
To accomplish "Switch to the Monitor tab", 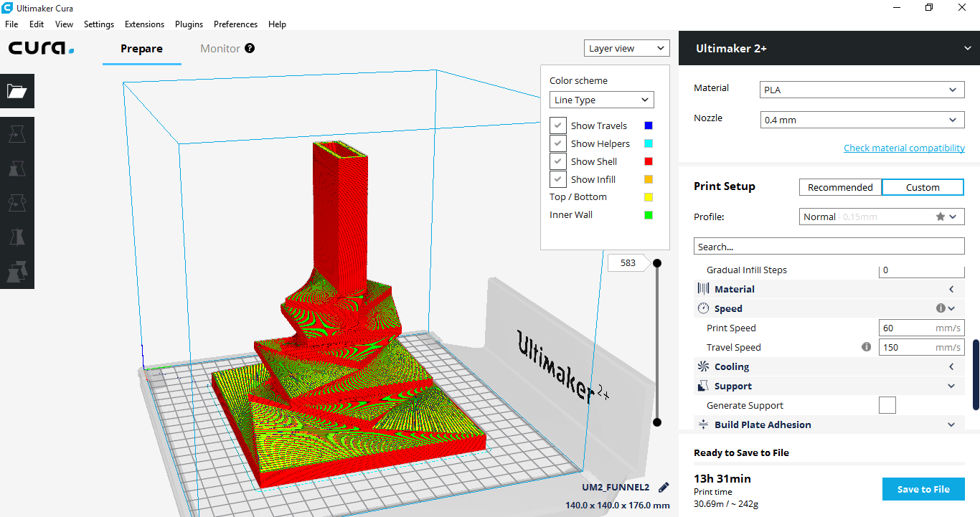I will click(220, 48).
